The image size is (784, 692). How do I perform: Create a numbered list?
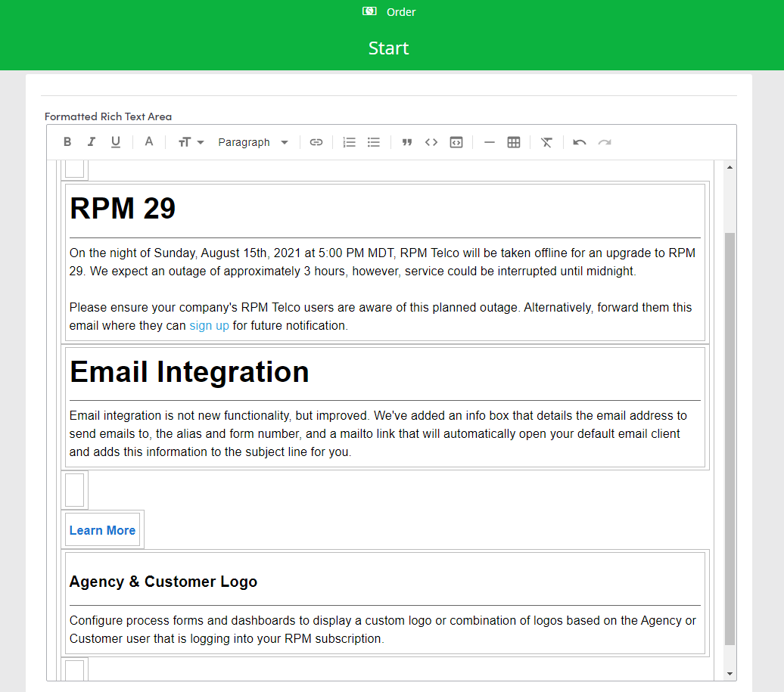349,142
